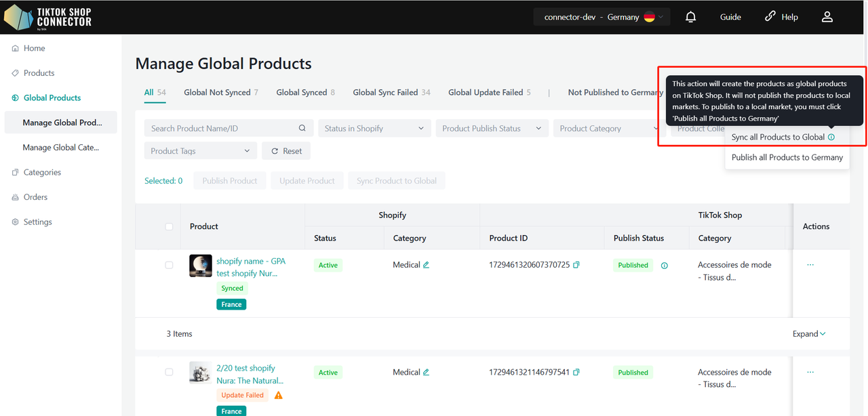Click the notification bell icon

(x=690, y=17)
